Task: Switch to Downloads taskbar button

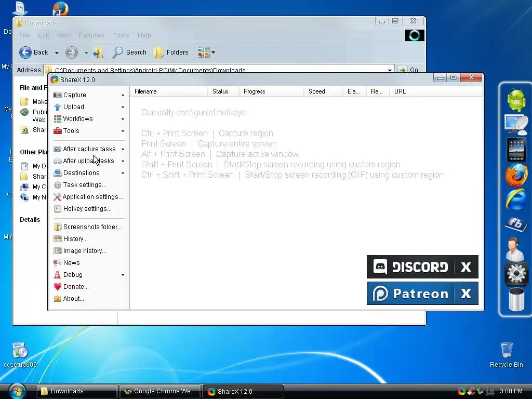Action: 77,391
